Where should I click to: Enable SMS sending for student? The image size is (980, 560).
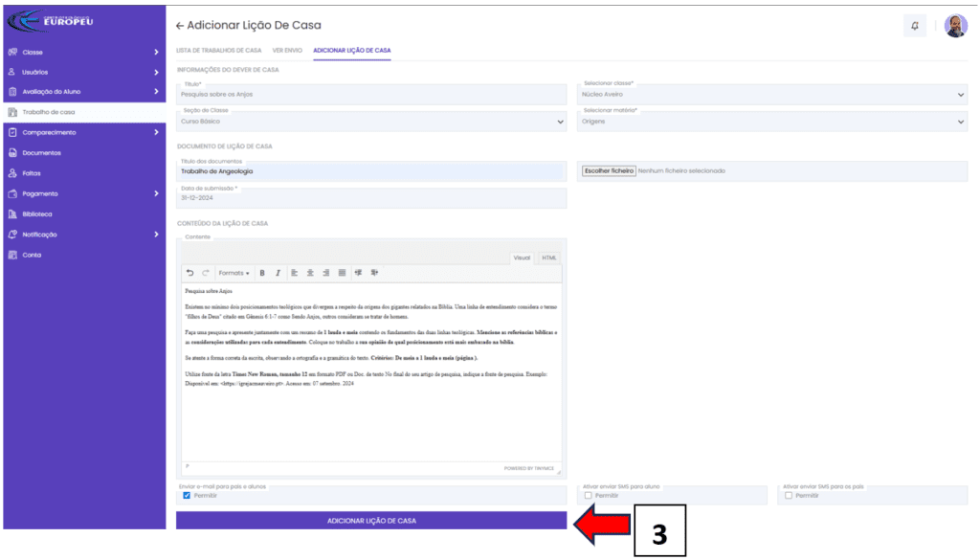589,495
